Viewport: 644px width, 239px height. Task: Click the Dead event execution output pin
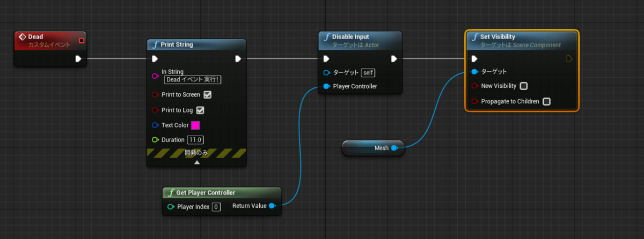click(78, 58)
